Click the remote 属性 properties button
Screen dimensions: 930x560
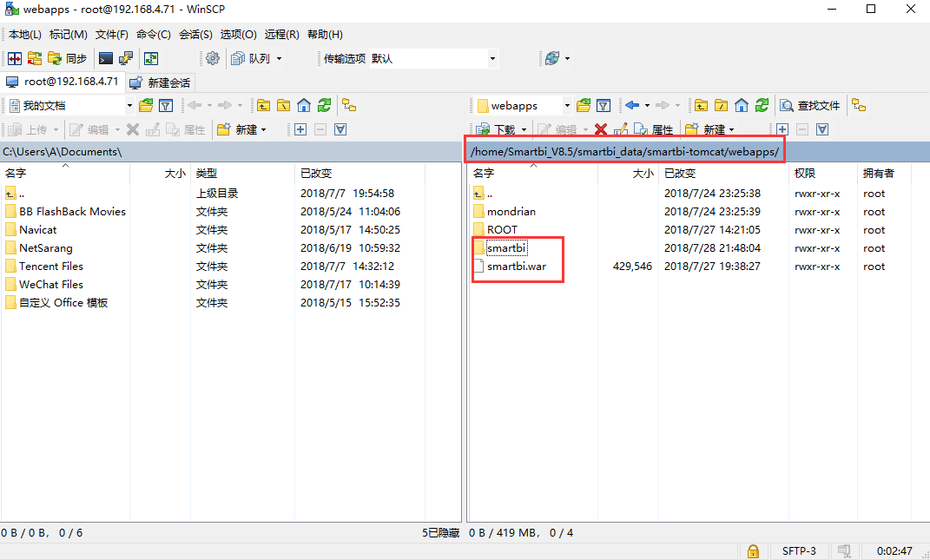tap(654, 129)
